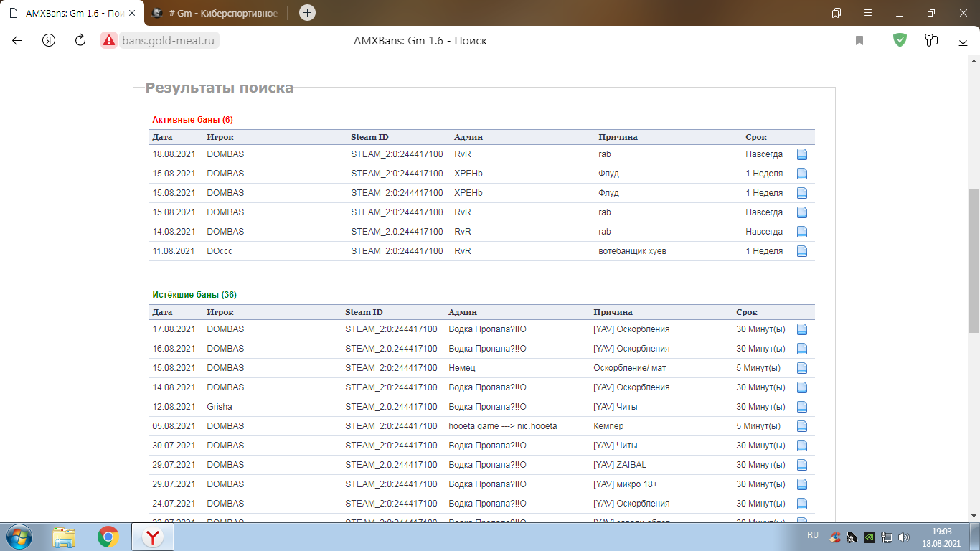Click the Yandex Browser taskbar button

[152, 537]
